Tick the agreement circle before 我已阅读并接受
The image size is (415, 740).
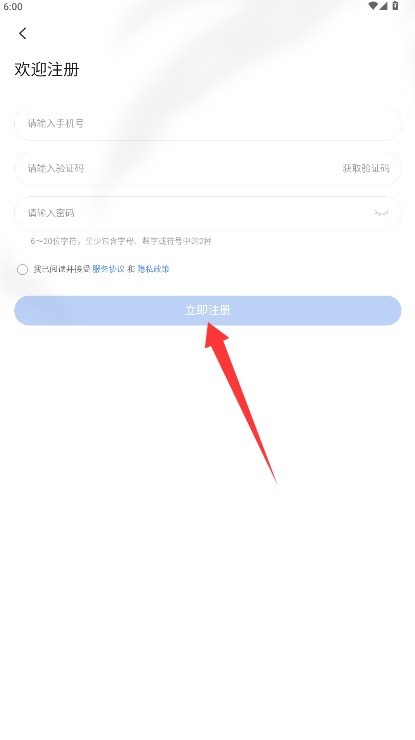tap(22, 269)
